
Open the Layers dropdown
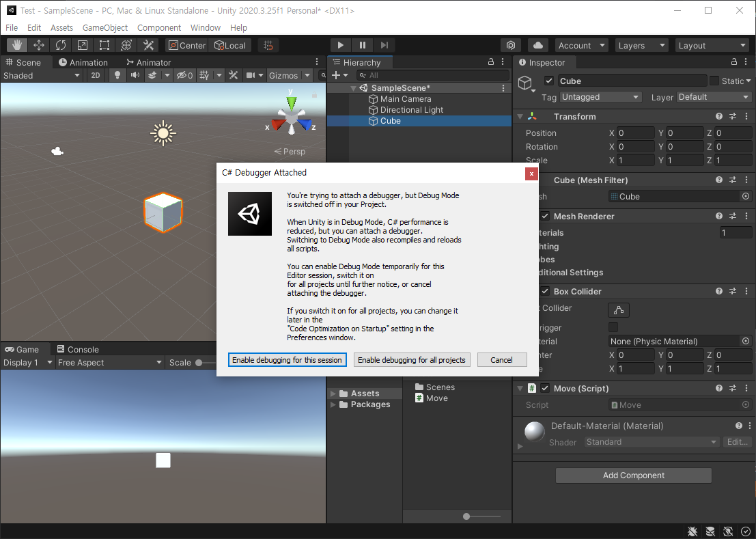tap(641, 45)
